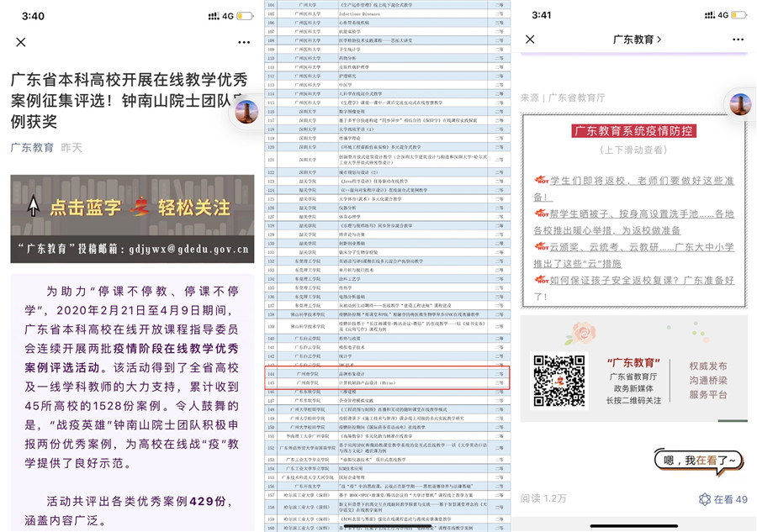
Task: Open the 云颁奖、云统考 HOT article link
Action: [634, 255]
